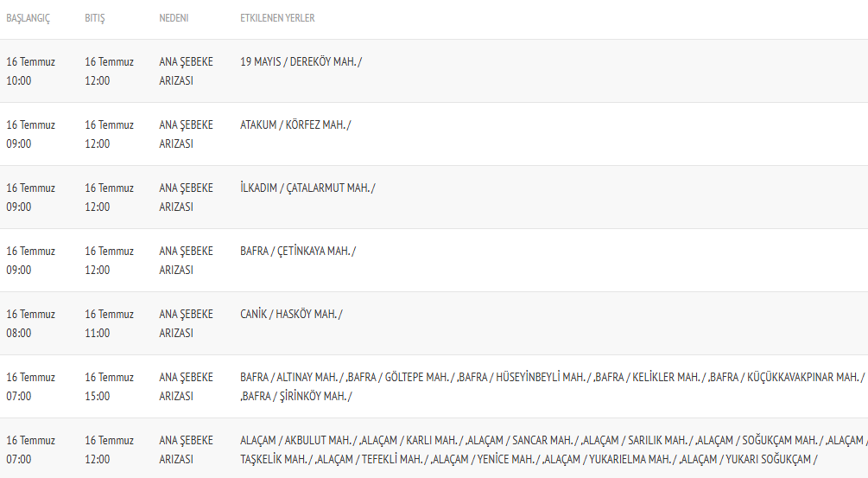This screenshot has width=868, height=478.
Task: Click the 08:00 start time cell
Action: pos(19,333)
